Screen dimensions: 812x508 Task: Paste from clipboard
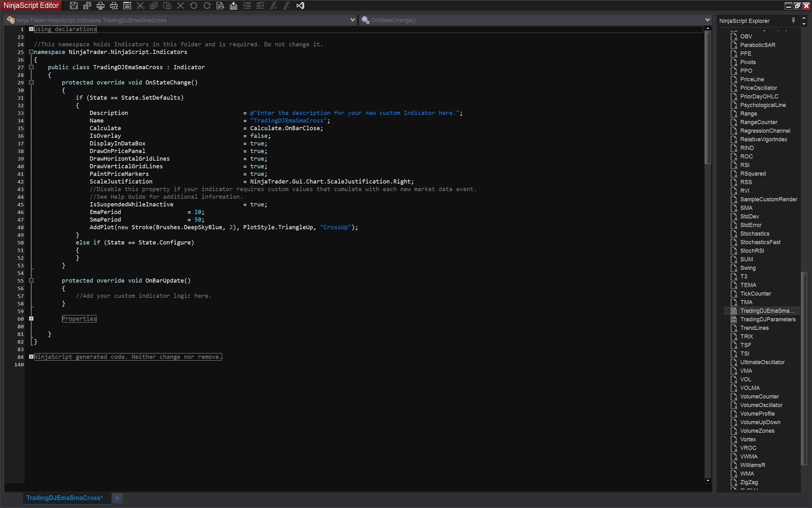point(167,6)
